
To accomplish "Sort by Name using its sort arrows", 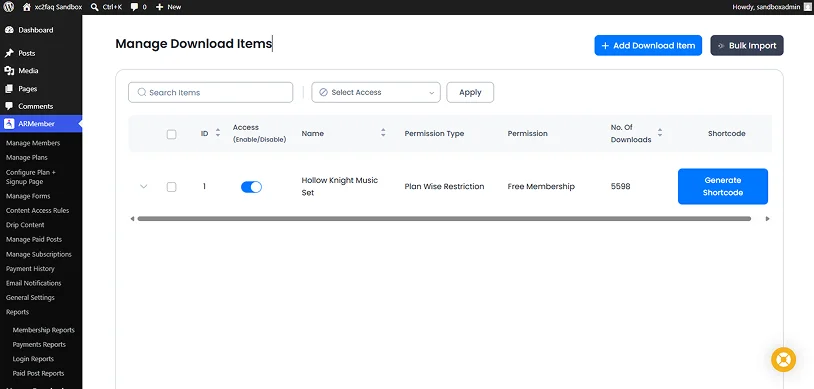I will coord(383,133).
